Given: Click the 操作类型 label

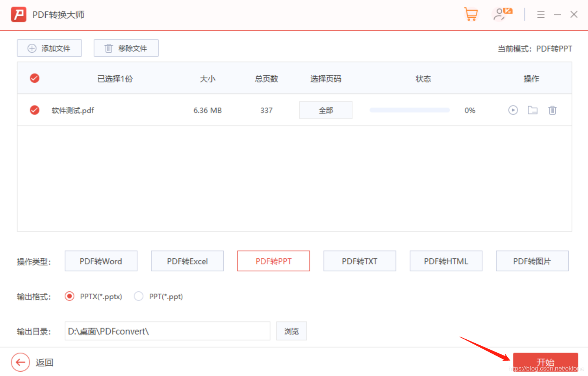Looking at the screenshot, I should (x=34, y=262).
